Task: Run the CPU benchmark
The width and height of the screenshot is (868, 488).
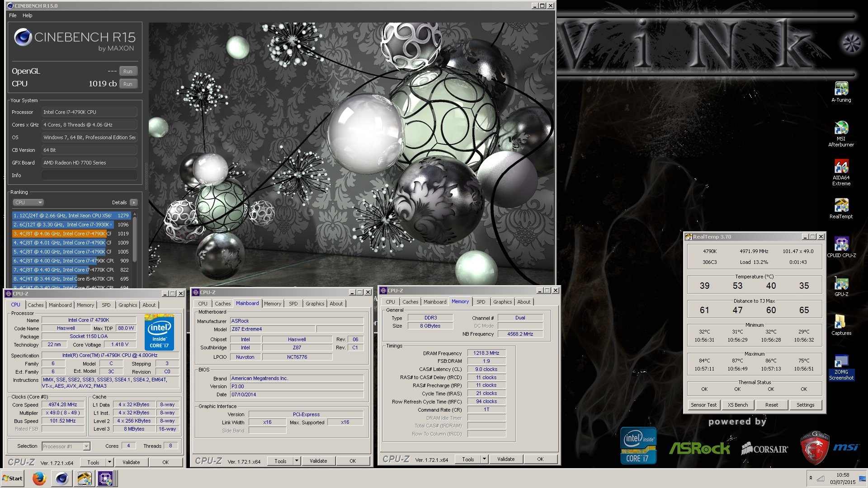Action: pyautogui.click(x=128, y=84)
